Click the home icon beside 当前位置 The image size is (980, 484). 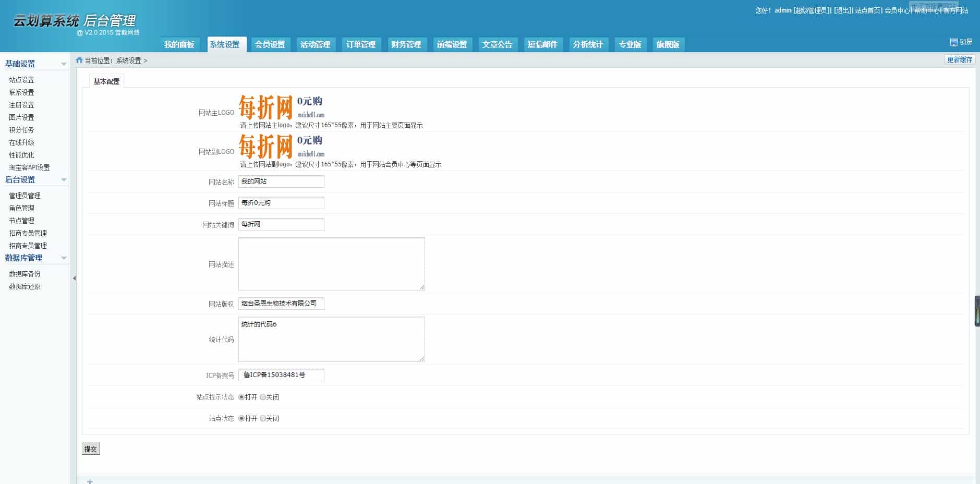79,60
